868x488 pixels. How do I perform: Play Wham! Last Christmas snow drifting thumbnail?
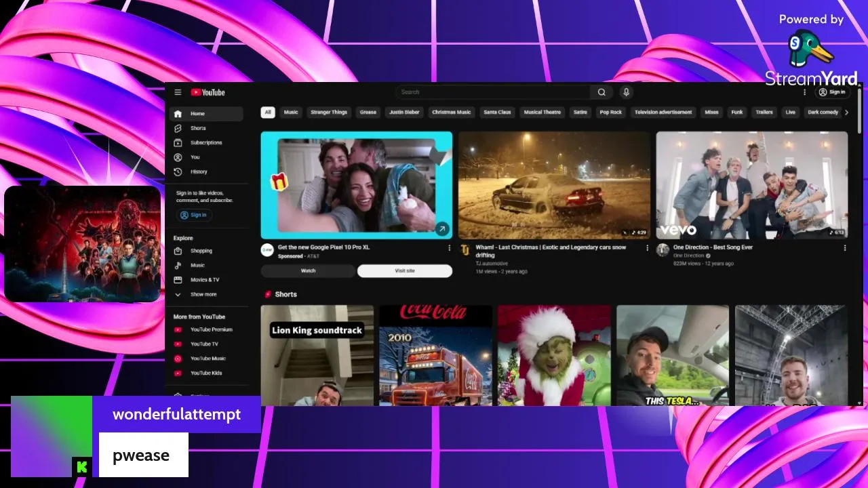coord(554,185)
